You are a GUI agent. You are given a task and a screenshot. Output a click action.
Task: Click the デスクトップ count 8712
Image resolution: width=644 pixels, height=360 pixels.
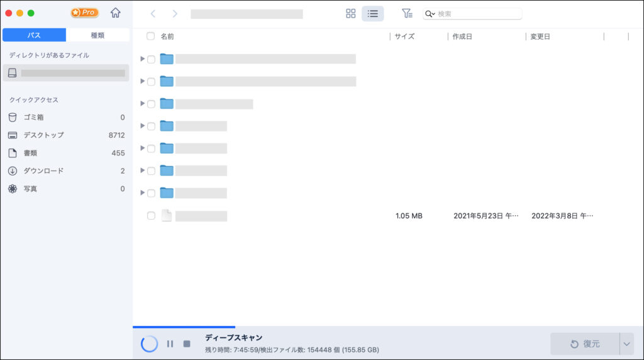[x=116, y=135]
